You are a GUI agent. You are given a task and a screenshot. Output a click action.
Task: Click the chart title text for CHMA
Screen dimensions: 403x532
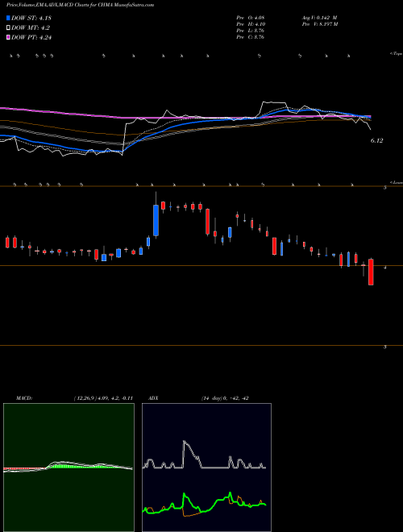point(80,5)
